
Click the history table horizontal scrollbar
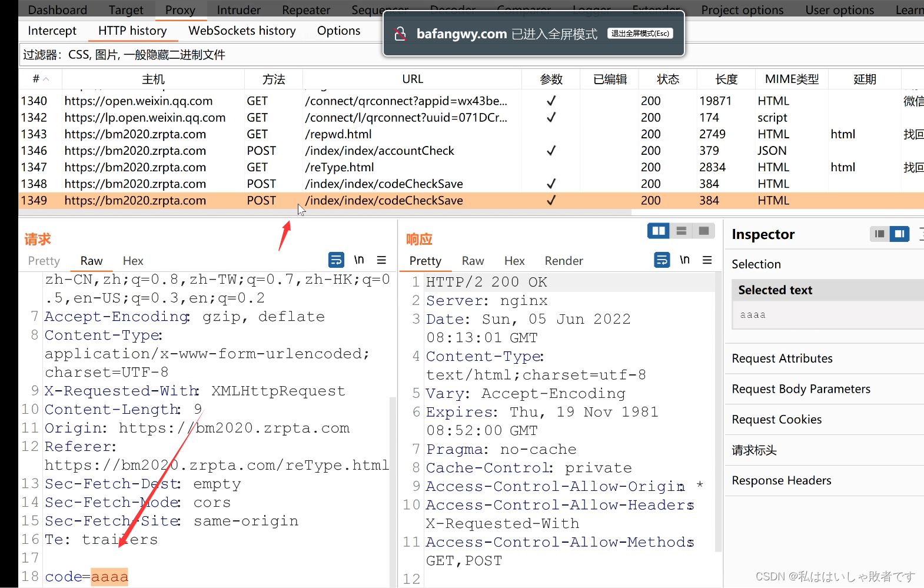[325, 212]
